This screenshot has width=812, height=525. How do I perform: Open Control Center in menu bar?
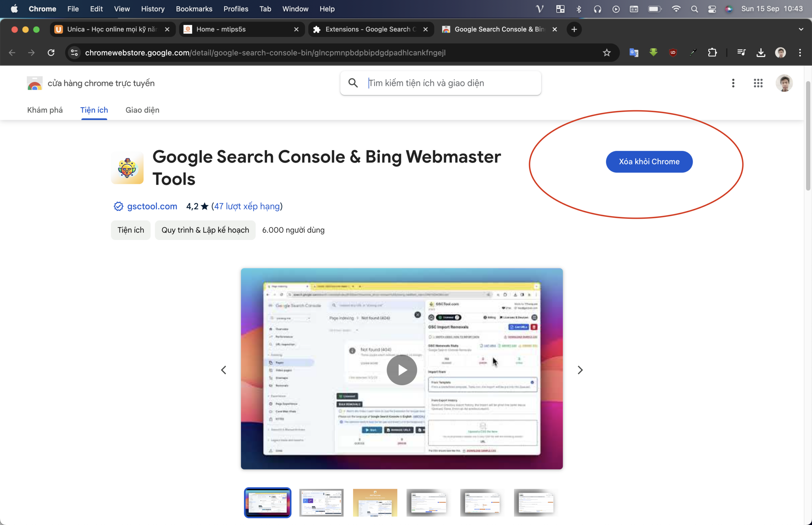tap(712, 9)
